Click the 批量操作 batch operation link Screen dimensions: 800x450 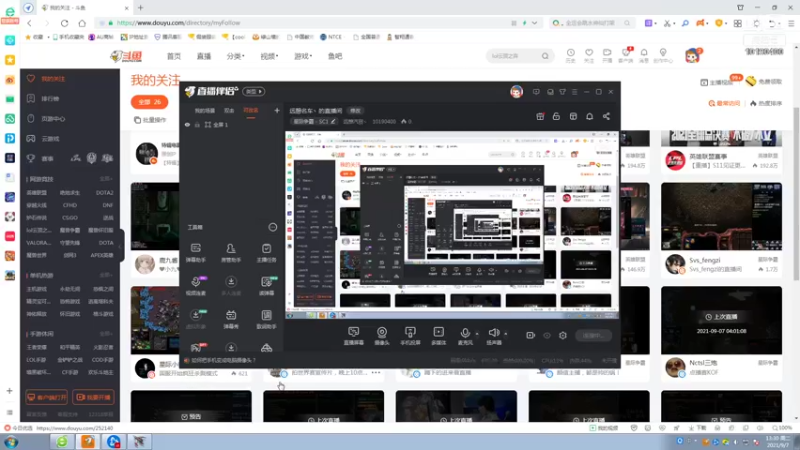click(x=151, y=120)
